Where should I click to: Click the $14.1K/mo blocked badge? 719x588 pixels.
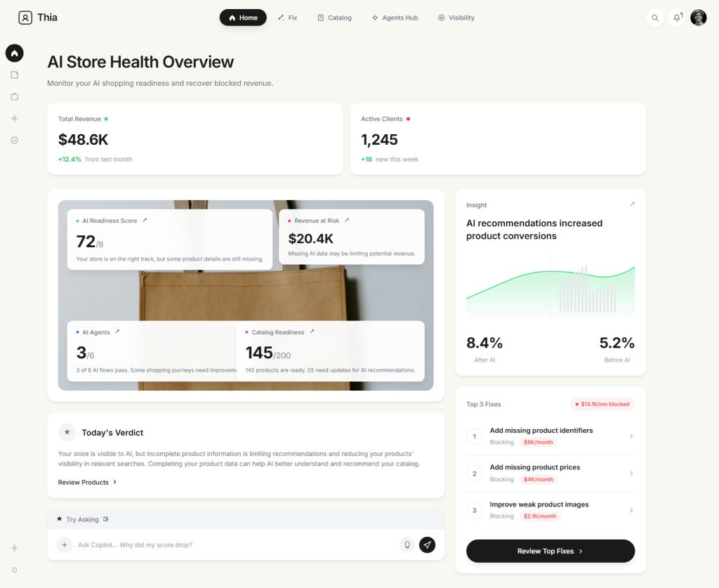point(602,404)
